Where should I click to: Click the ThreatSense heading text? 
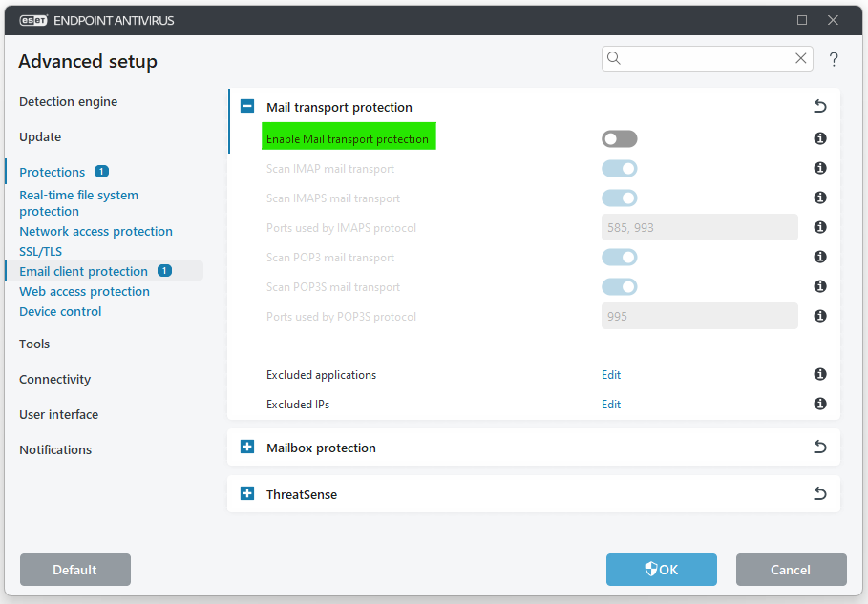[302, 494]
